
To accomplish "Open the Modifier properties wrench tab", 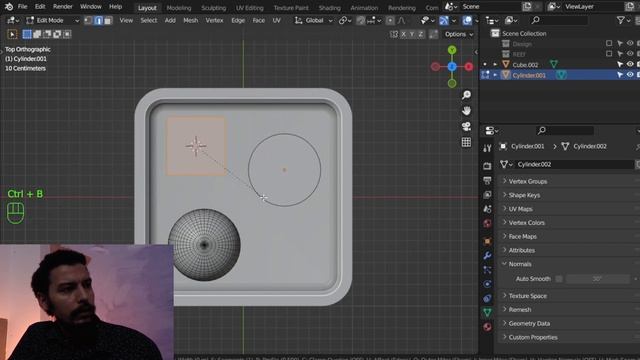I will pos(487,256).
